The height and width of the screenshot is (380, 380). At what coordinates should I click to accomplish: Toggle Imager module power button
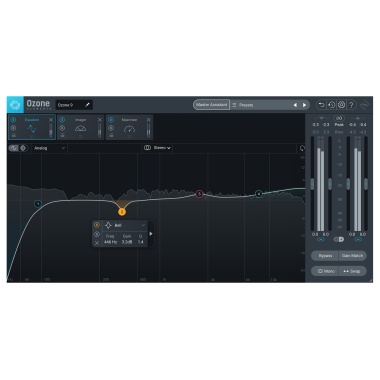pyautogui.click(x=62, y=120)
